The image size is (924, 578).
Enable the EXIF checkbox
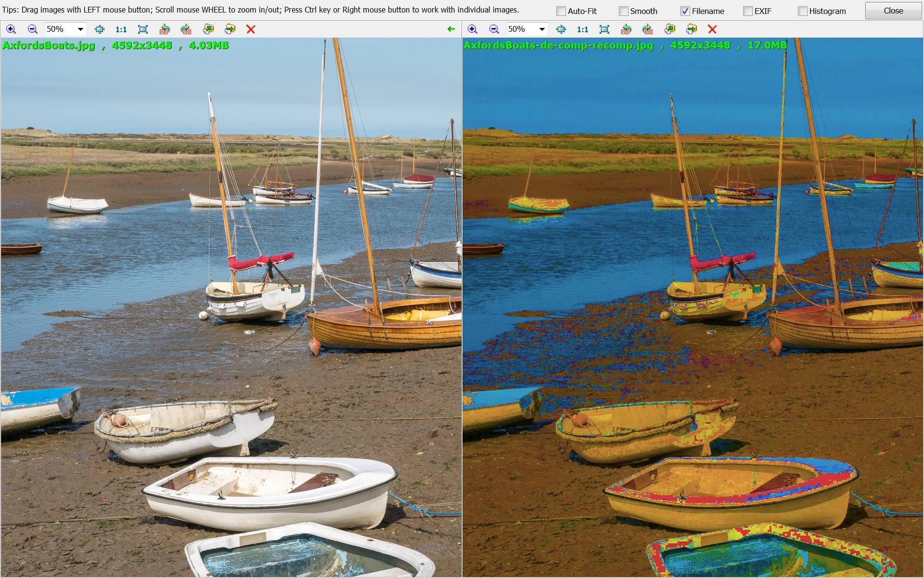click(748, 11)
